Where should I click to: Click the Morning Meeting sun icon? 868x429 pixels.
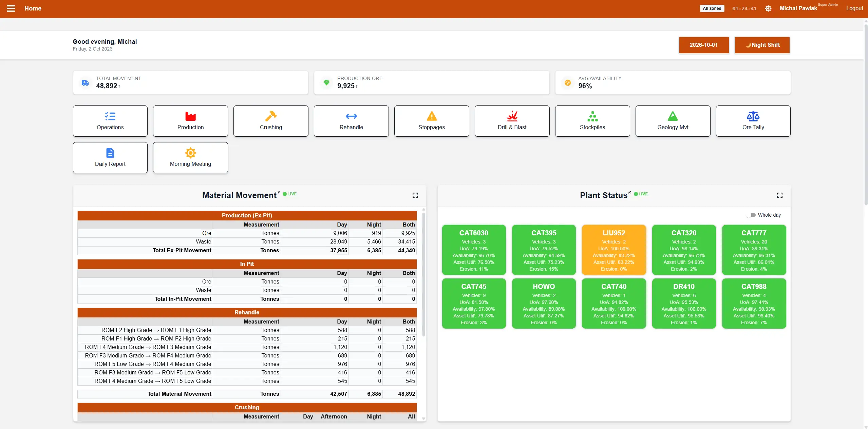click(x=190, y=153)
